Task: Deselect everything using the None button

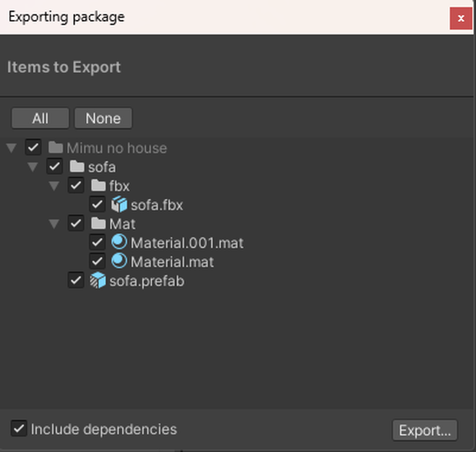Action: [103, 118]
